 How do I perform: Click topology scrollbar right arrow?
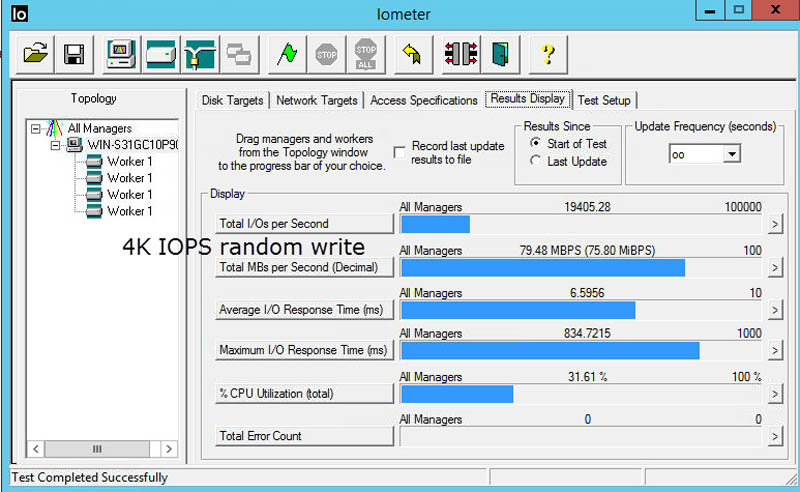(169, 449)
